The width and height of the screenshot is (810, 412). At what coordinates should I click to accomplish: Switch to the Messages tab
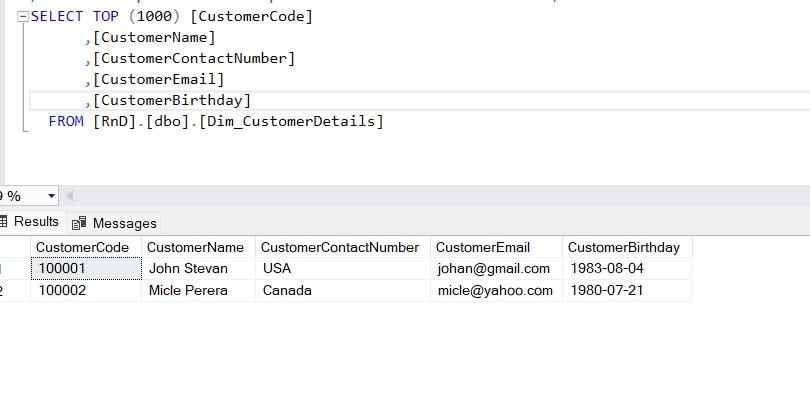coord(115,223)
